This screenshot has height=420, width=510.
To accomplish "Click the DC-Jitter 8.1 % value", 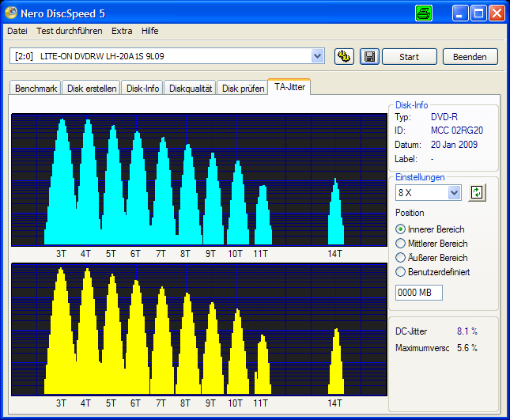I will [x=467, y=331].
